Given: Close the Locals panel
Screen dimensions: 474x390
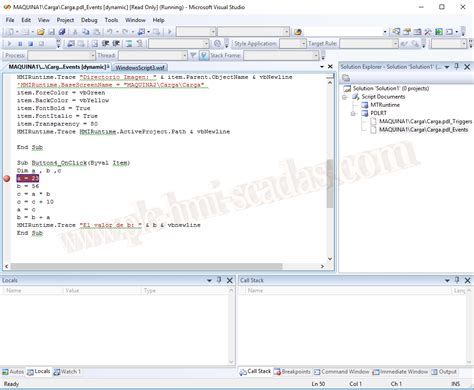Looking at the screenshot, I should pyautogui.click(x=230, y=280).
